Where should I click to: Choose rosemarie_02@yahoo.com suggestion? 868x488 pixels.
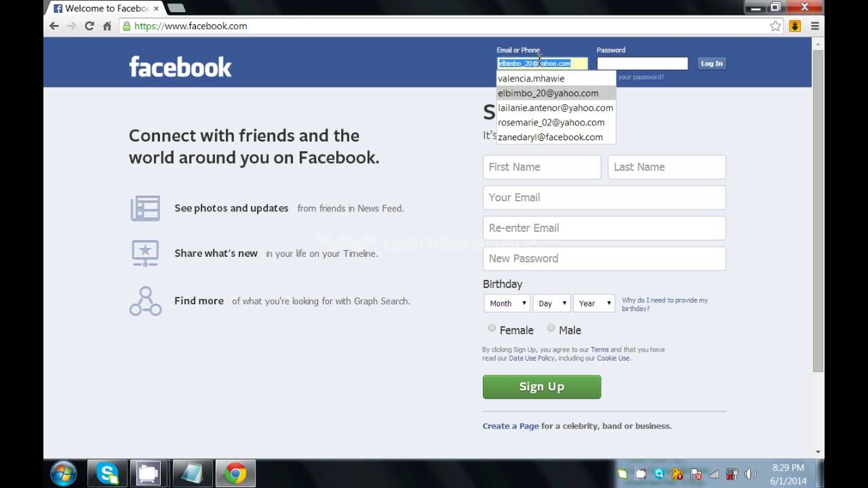pyautogui.click(x=556, y=123)
